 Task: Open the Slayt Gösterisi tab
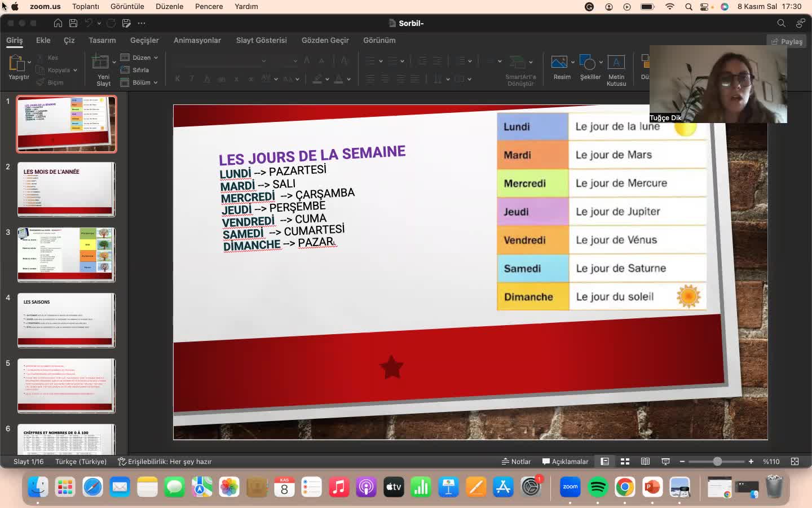[262, 40]
